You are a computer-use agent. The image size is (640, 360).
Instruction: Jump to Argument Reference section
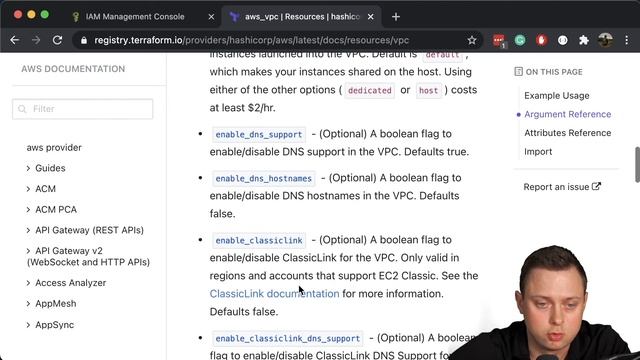tap(567, 114)
